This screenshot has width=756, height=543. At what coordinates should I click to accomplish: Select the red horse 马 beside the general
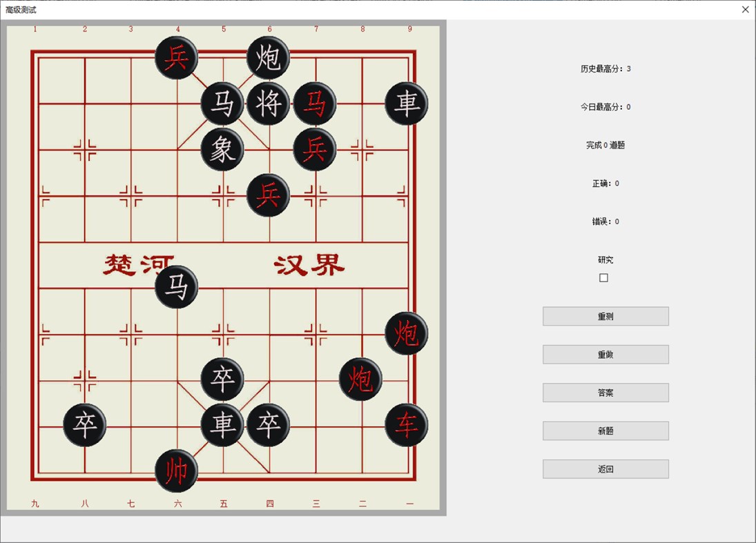pos(315,103)
